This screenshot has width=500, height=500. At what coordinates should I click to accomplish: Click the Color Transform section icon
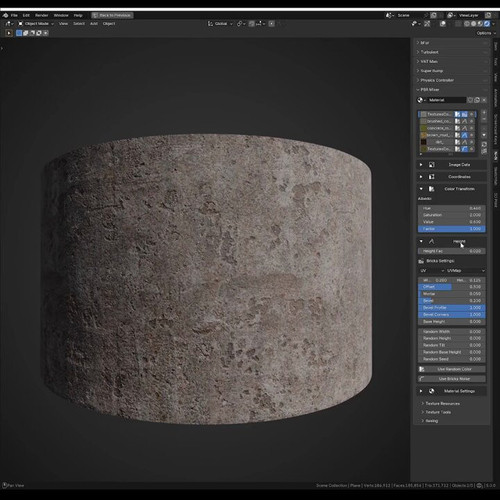click(x=431, y=189)
